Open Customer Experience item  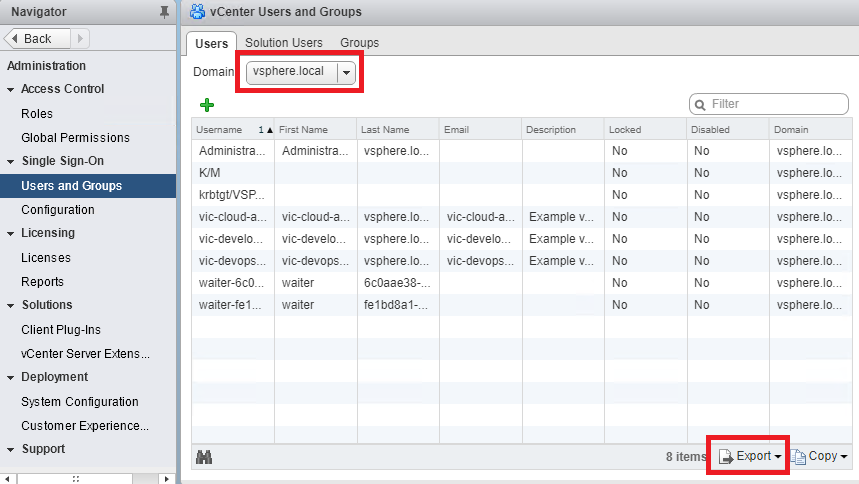point(84,426)
